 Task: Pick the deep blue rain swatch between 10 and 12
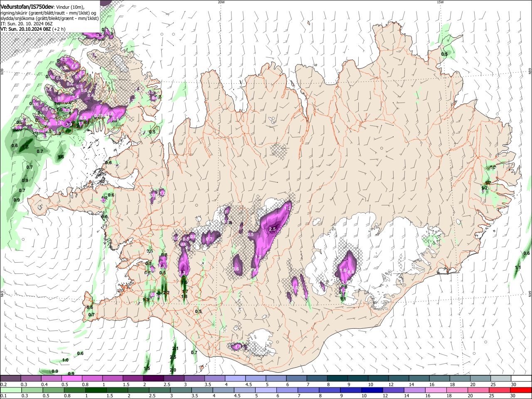pos(372,390)
